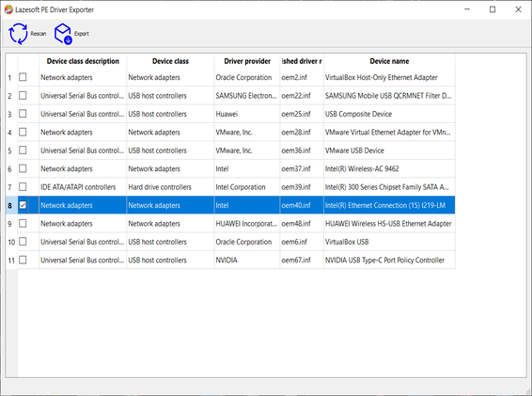Close the Lazesoft PE Driver Exporter window
Image resolution: width=532 pixels, height=396 pixels.
pyautogui.click(x=518, y=9)
